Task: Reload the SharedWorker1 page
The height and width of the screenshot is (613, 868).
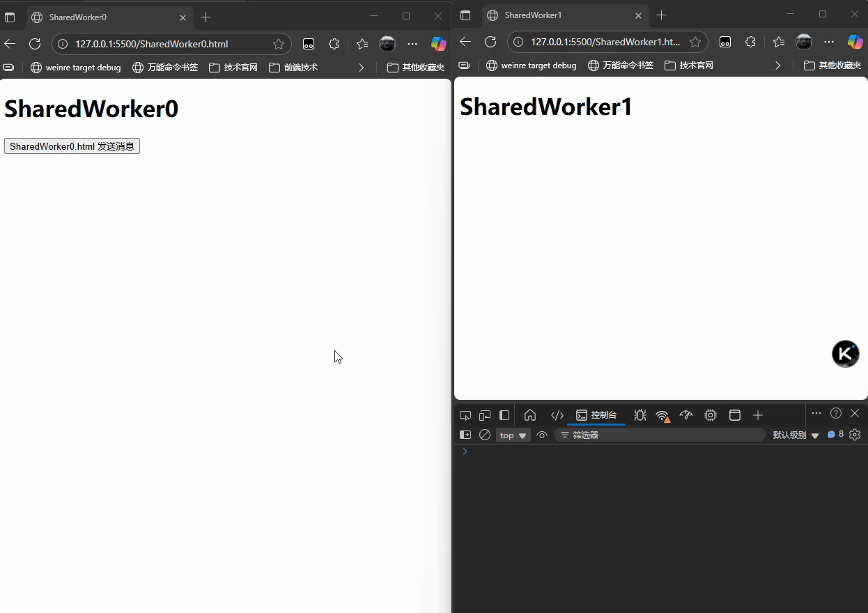Action: coord(490,42)
